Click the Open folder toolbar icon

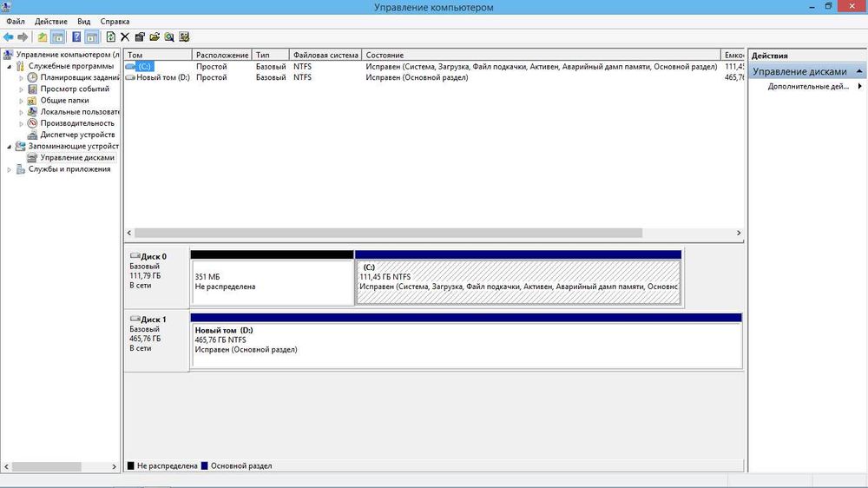155,37
